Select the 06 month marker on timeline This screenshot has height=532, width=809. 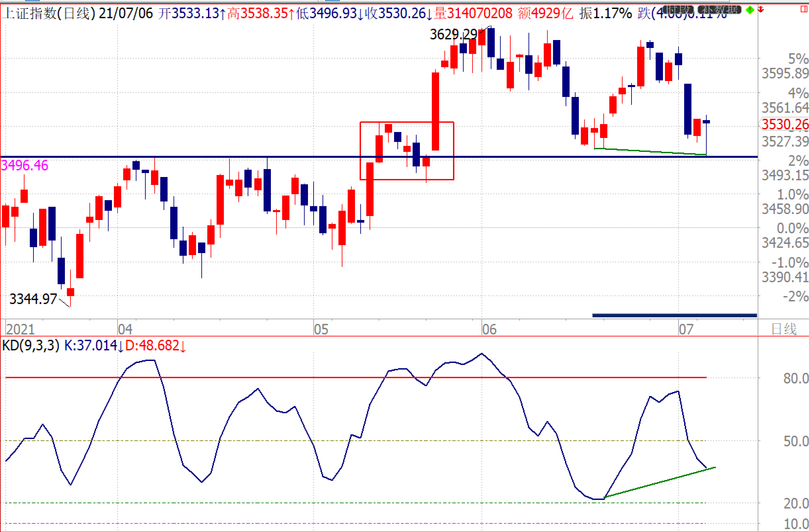[489, 329]
